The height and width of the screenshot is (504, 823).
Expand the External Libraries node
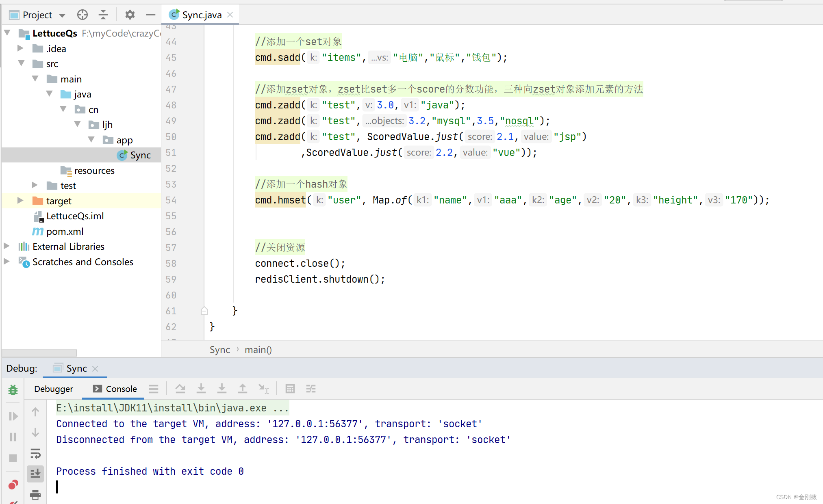pos(6,247)
